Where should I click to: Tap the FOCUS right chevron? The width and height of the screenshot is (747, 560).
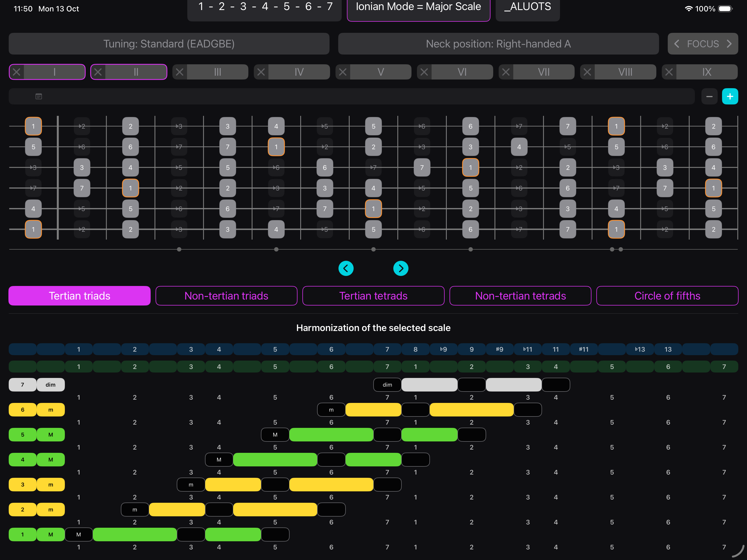[x=729, y=44]
